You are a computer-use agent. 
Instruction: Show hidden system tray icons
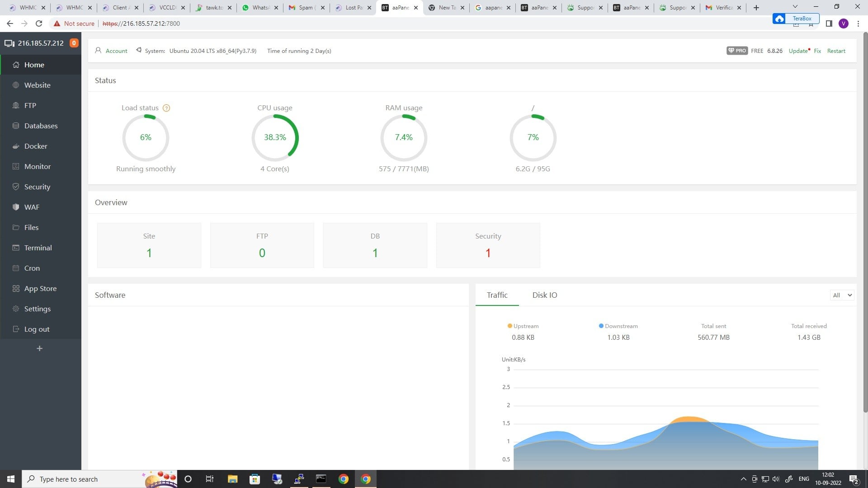[x=743, y=479]
